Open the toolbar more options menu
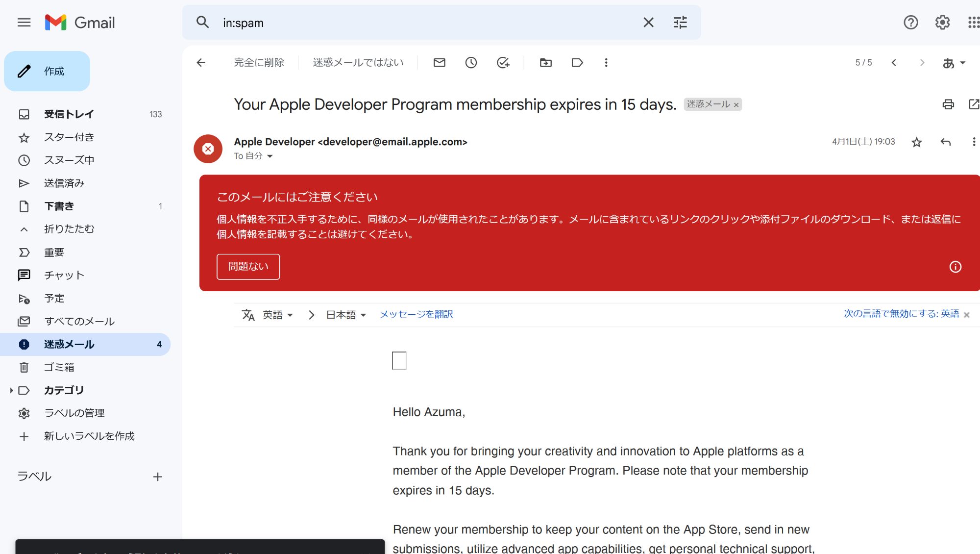 click(606, 63)
